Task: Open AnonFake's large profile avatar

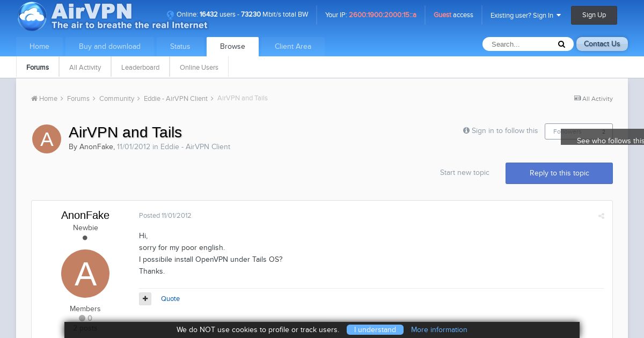Action: click(85, 274)
